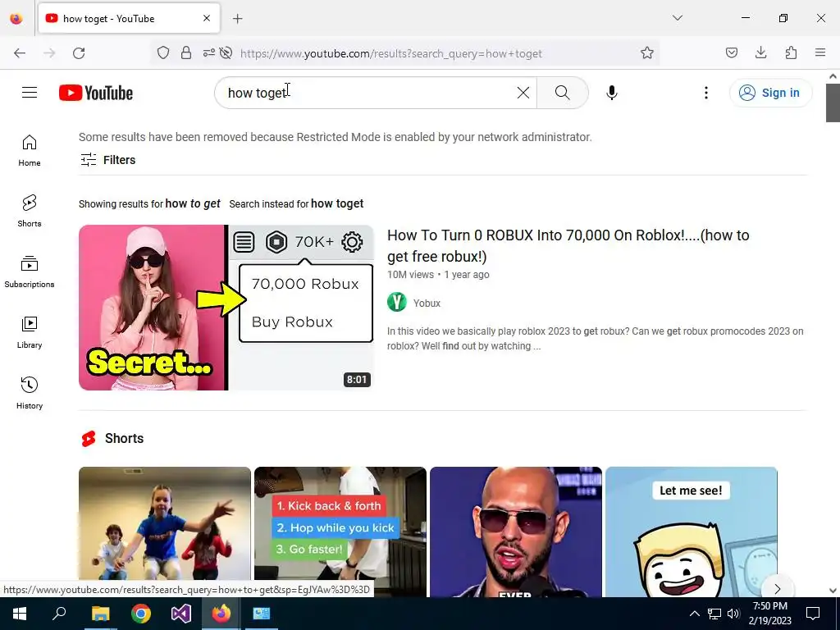This screenshot has height=630, width=840.
Task: Close the "how toget - YouTube" tab
Action: [x=207, y=18]
